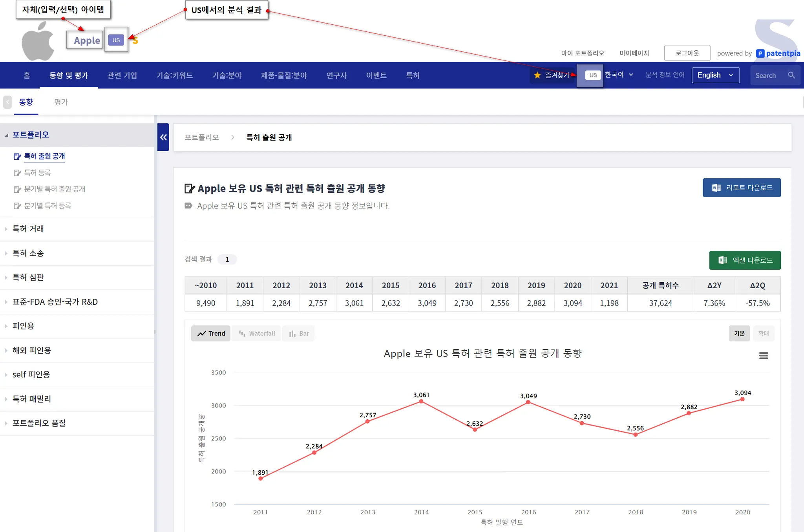Click the 엑셀 다운로드 button
The image size is (804, 532).
(x=744, y=260)
